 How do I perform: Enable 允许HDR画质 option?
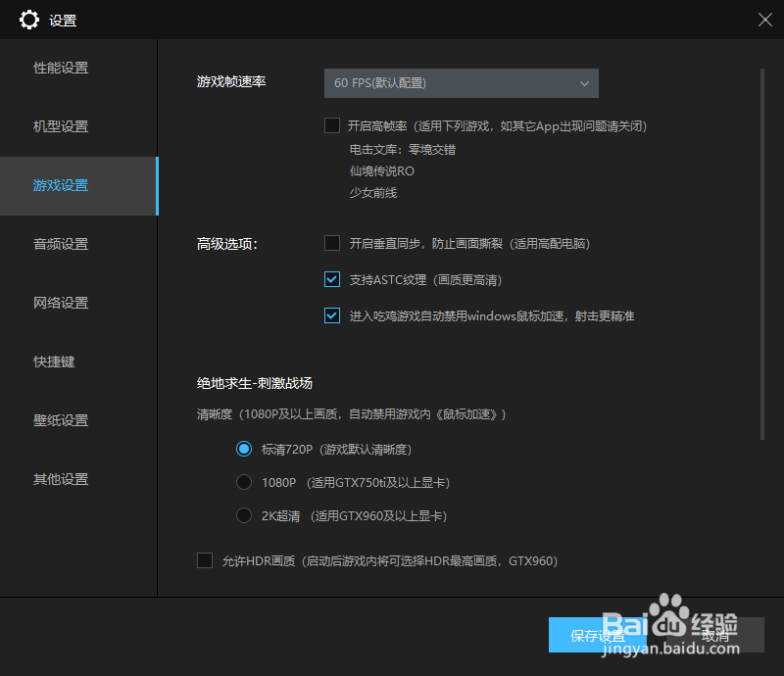click(x=205, y=560)
